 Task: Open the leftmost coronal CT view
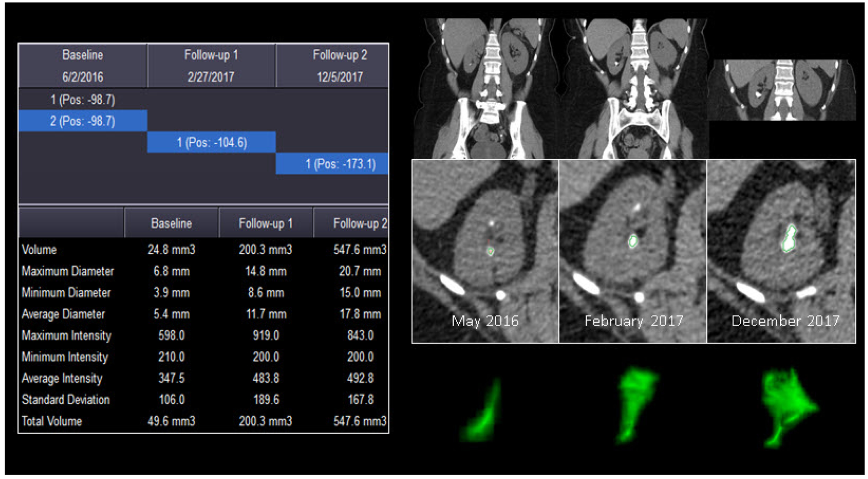486,89
